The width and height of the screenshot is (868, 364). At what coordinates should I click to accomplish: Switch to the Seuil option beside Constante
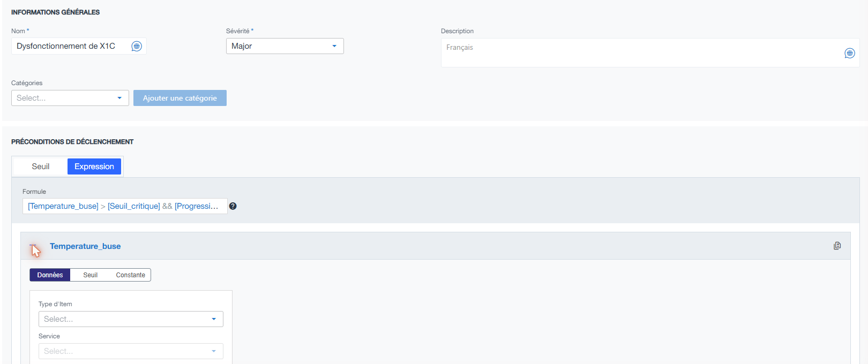click(x=91, y=275)
